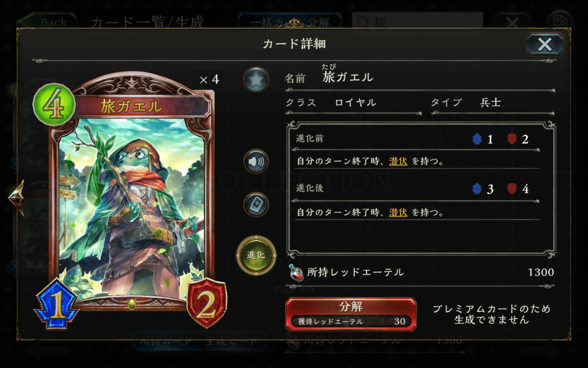Toggle the 進化 evolve round button
The image size is (588, 368).
coord(256,255)
